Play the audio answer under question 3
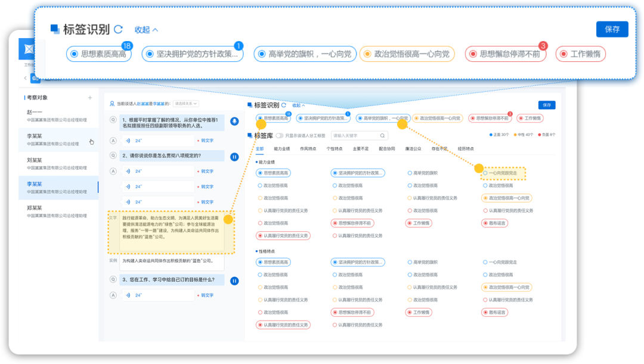Image resolution: width=644 pixels, height=364 pixels. coord(128,295)
